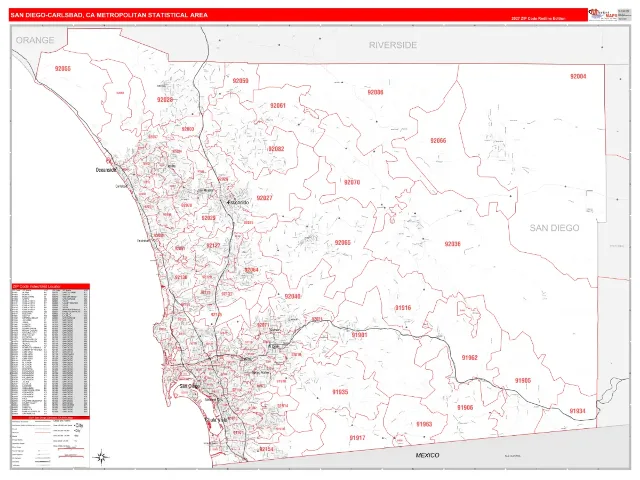
Task: Click ZIP code 91935 label
Action: coord(340,392)
